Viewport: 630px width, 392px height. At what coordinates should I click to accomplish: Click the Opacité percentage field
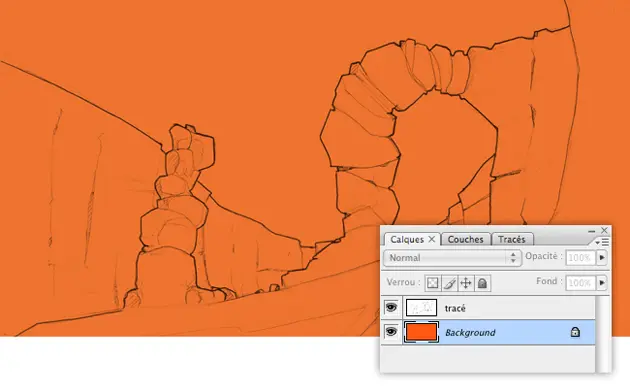coord(580,257)
